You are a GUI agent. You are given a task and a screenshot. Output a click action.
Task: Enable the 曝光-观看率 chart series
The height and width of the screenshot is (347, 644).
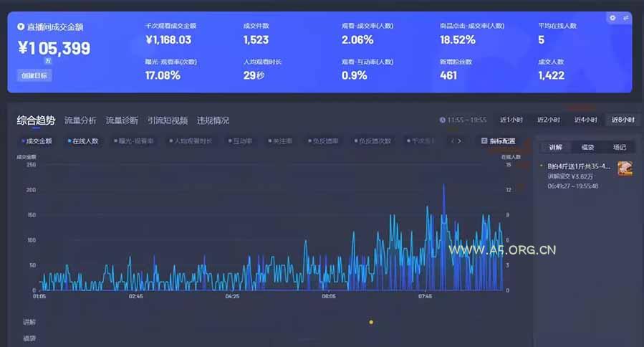(x=133, y=141)
